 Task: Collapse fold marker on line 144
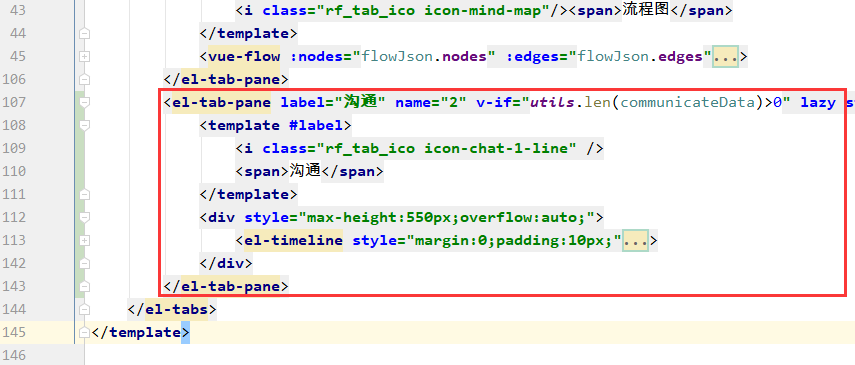click(x=84, y=309)
